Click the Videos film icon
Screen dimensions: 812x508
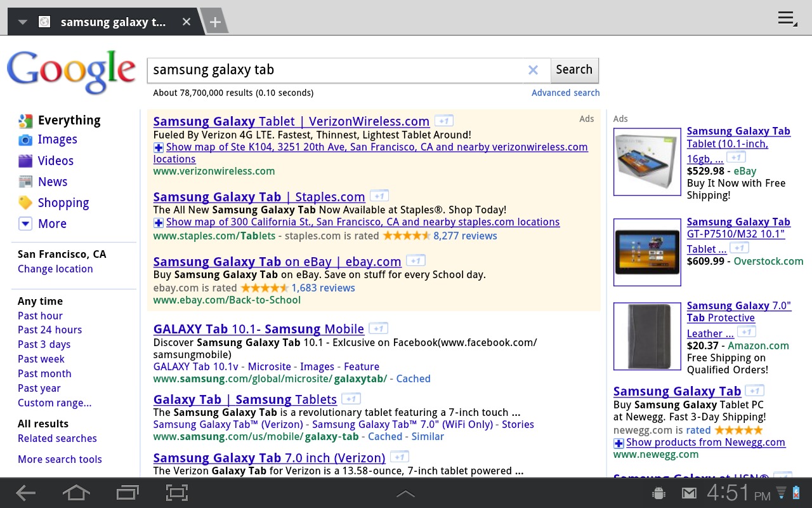[25, 161]
